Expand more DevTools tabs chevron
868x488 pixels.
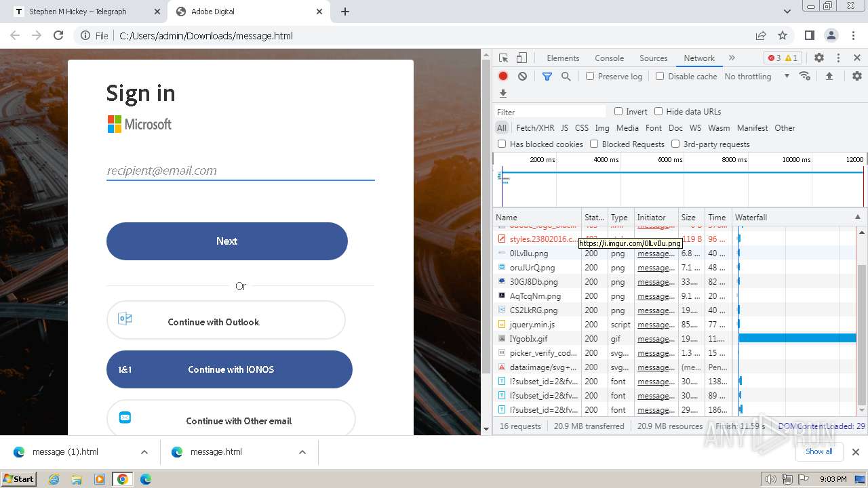point(732,58)
